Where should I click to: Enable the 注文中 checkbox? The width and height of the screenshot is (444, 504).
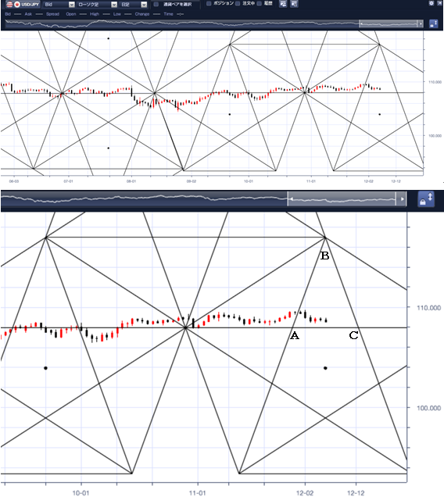238,4
